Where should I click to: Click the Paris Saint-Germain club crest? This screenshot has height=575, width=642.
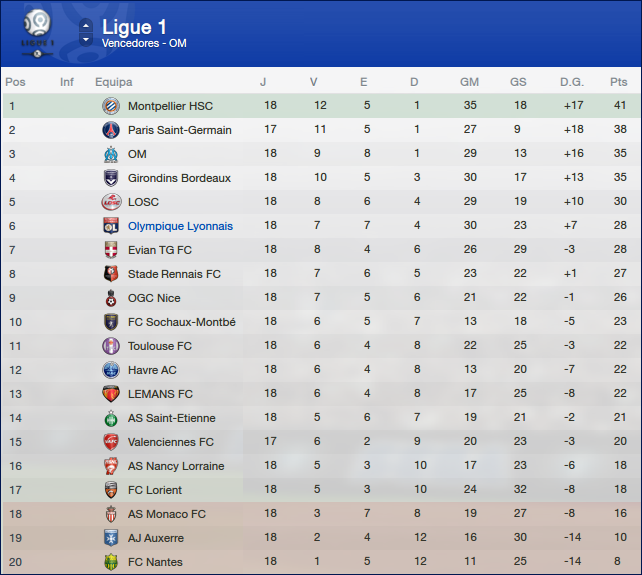[x=110, y=130]
